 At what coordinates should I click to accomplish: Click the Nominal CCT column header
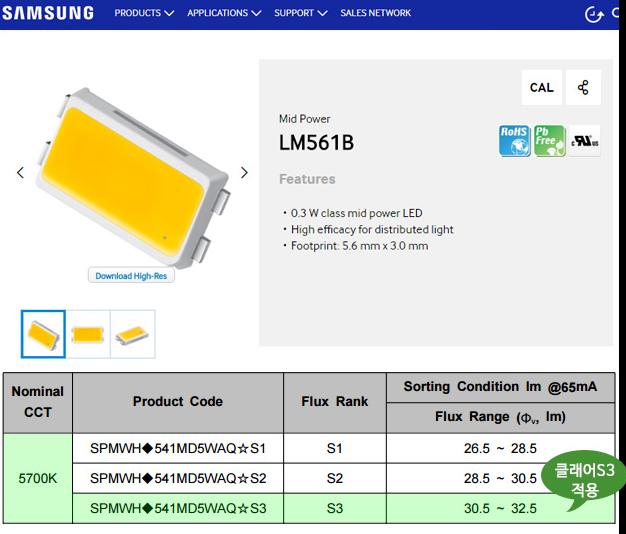click(x=38, y=403)
